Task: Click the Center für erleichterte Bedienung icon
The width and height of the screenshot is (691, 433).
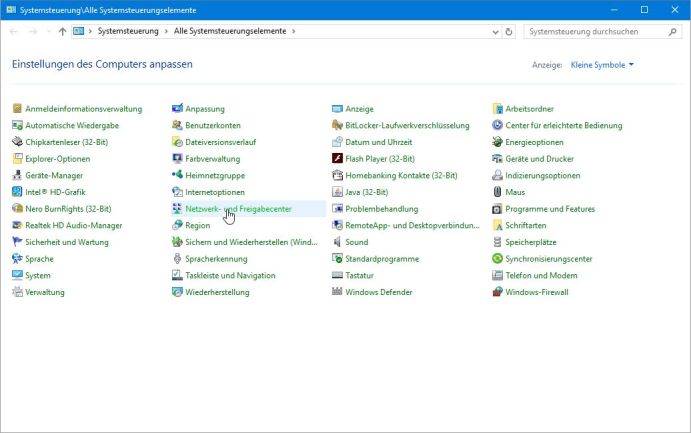Action: click(x=497, y=125)
